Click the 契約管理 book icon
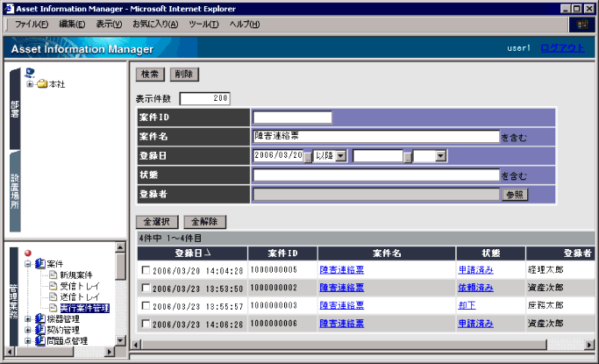Viewport: 599px width, 364px height. (x=40, y=330)
